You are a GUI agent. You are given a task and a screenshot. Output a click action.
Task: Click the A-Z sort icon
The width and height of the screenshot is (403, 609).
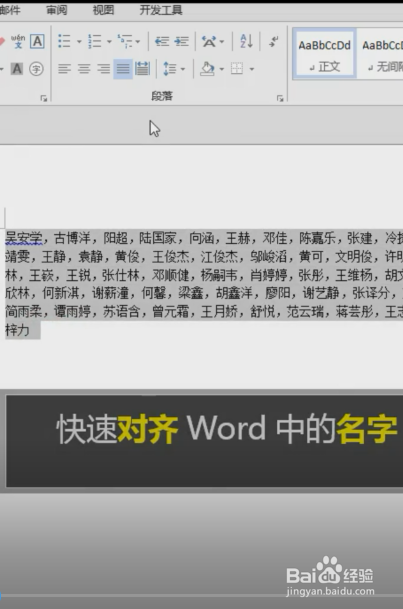(246, 41)
